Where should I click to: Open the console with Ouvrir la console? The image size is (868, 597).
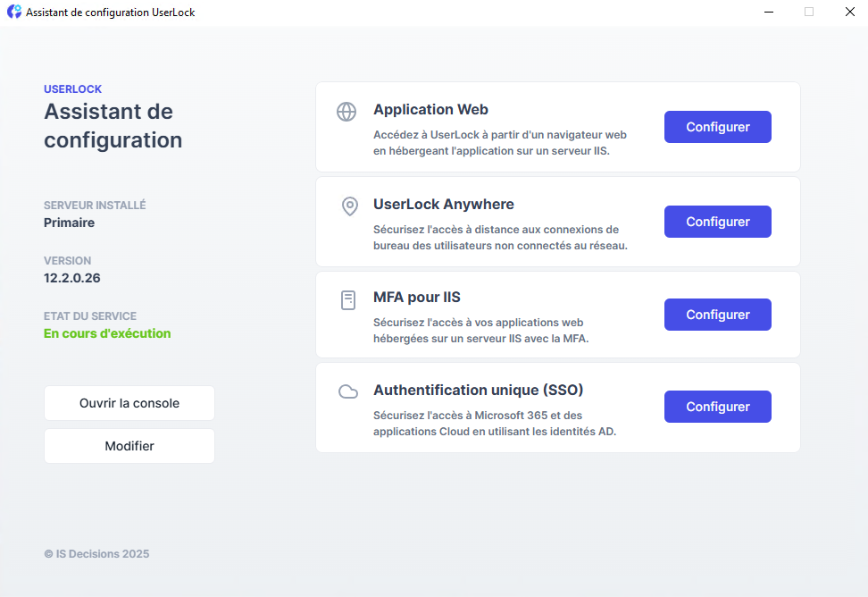pos(129,403)
